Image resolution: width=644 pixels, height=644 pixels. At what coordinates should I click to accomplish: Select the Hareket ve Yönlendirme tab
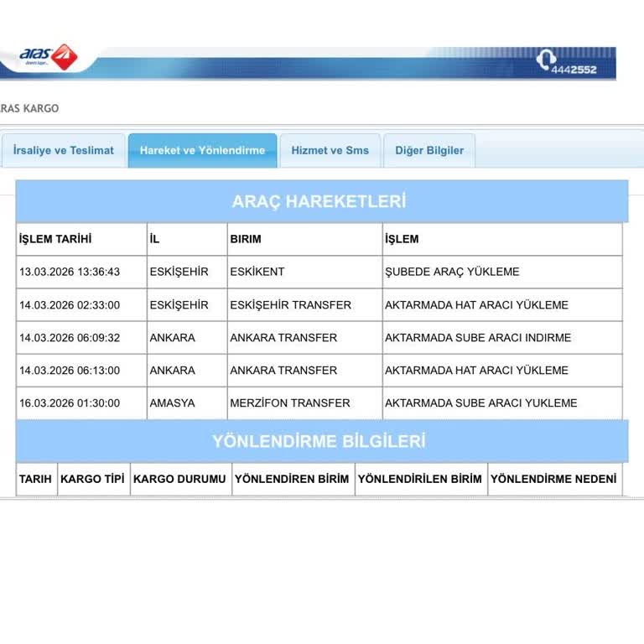click(202, 150)
